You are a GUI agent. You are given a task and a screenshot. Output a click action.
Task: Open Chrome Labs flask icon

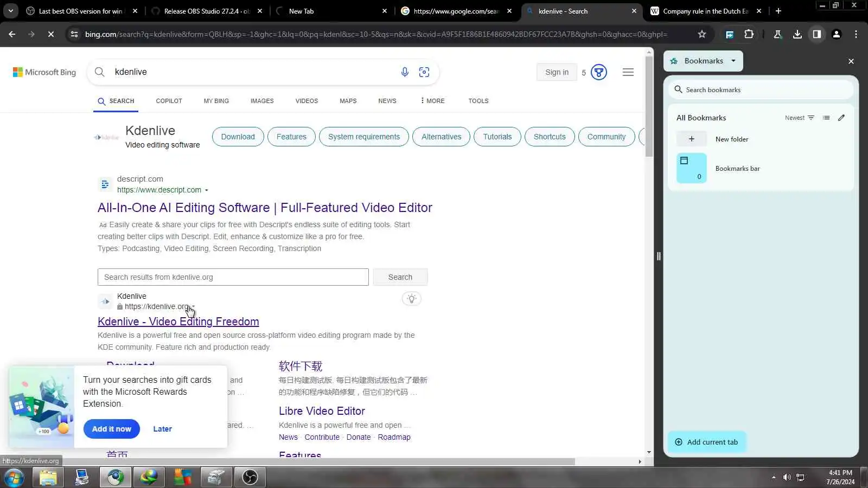pyautogui.click(x=777, y=34)
